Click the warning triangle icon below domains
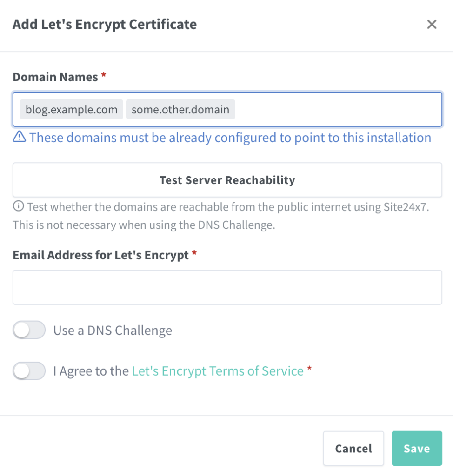 tap(19, 137)
